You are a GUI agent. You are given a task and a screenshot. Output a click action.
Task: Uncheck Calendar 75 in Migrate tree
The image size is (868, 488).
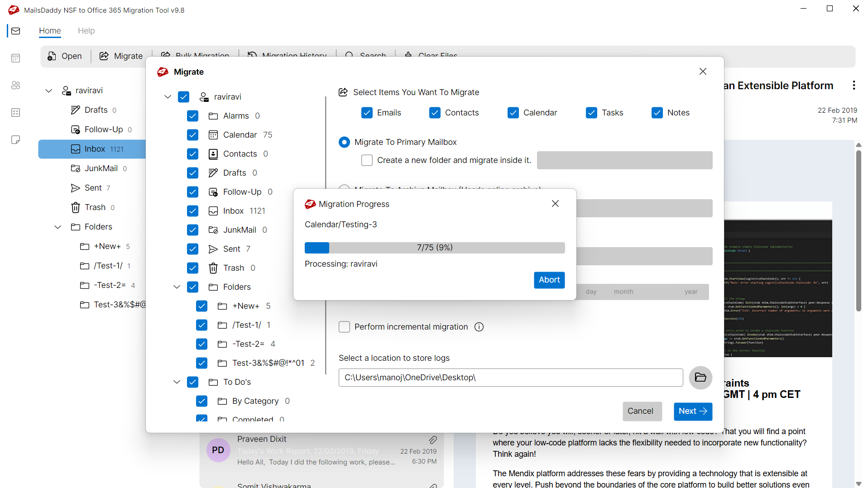(x=192, y=135)
